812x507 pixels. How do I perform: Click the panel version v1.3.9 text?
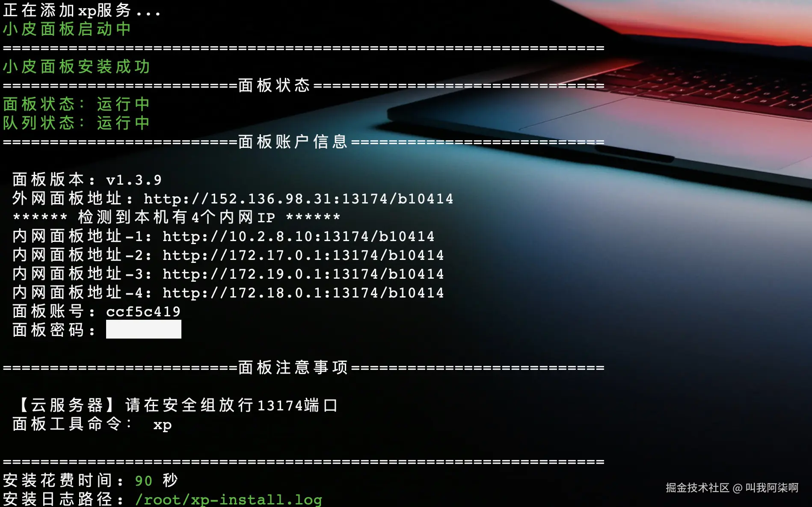(134, 180)
